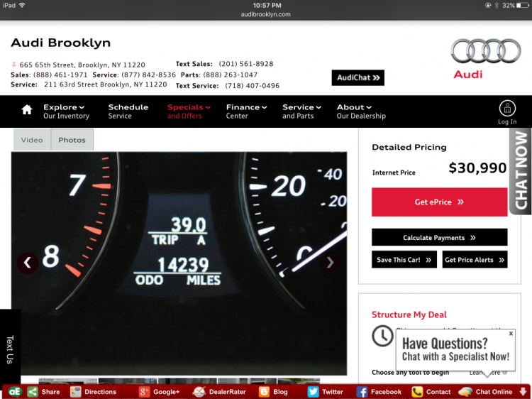Open Contact from bottom toolbar
Image resolution: width=532 pixels, height=399 pixels.
click(431, 392)
